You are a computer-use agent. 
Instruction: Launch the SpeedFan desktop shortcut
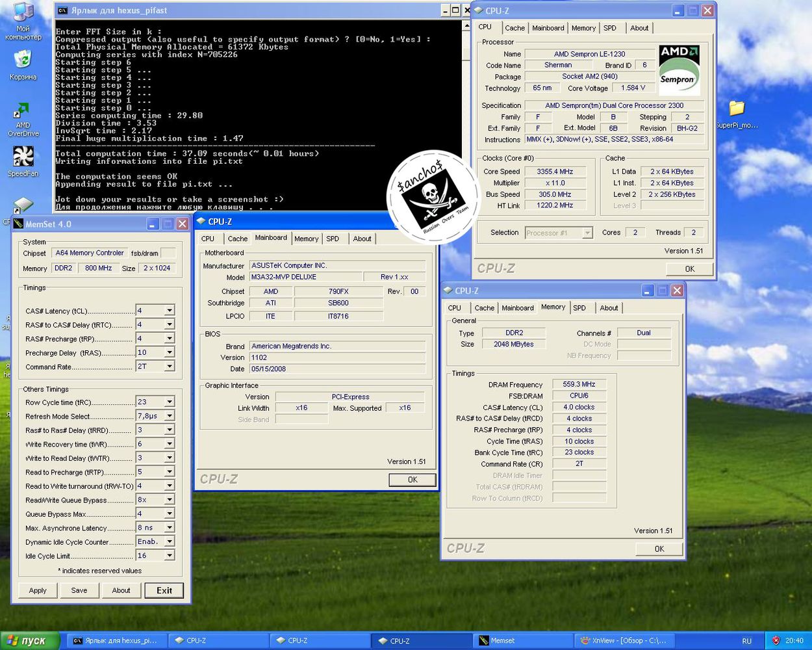click(x=23, y=161)
